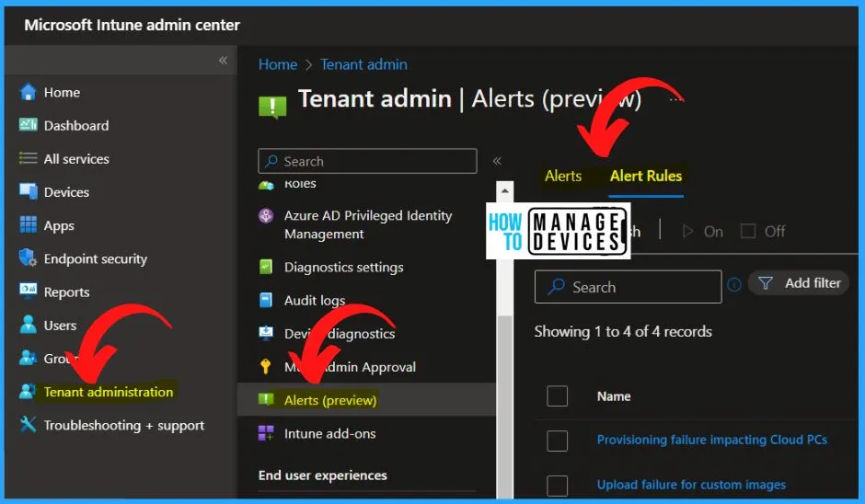Click the Home house icon in sidebar

[28, 92]
